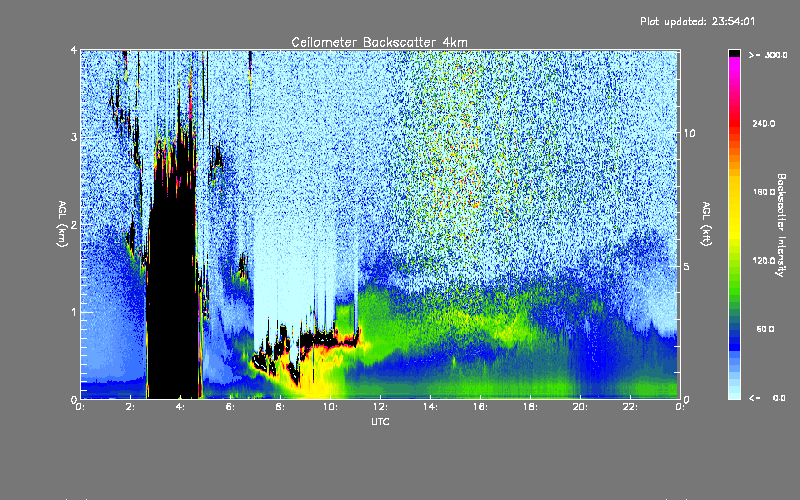Click the '5' kft tick on right axis
Image resolution: width=800 pixels, height=500 pixels.
687,267
